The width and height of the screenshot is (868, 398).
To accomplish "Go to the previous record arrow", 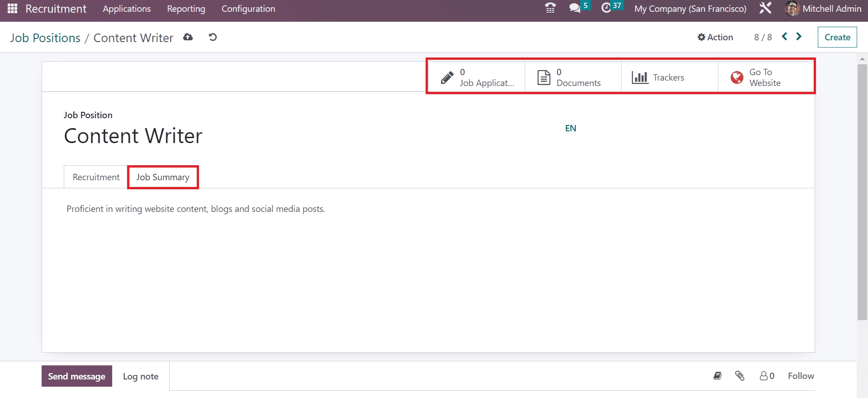I will coord(785,37).
